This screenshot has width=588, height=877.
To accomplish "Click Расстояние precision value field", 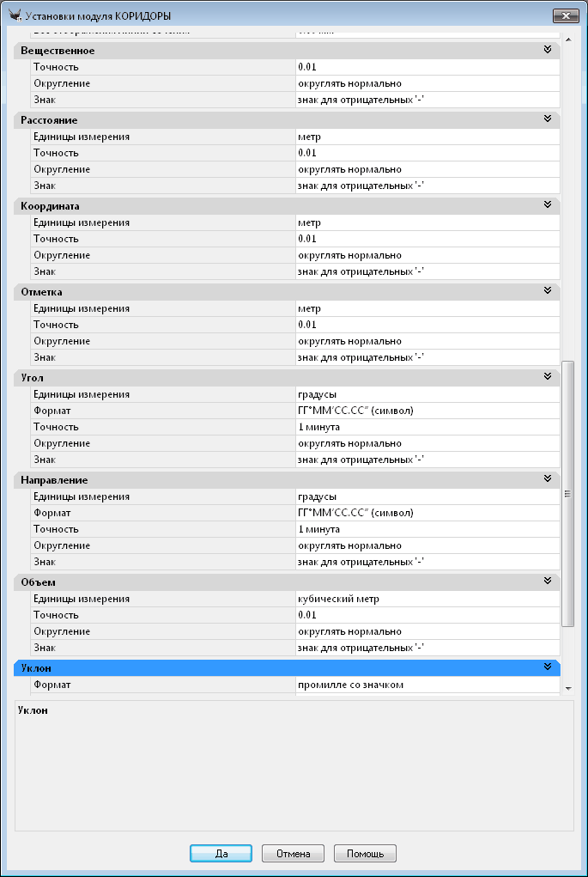I will 427,153.
